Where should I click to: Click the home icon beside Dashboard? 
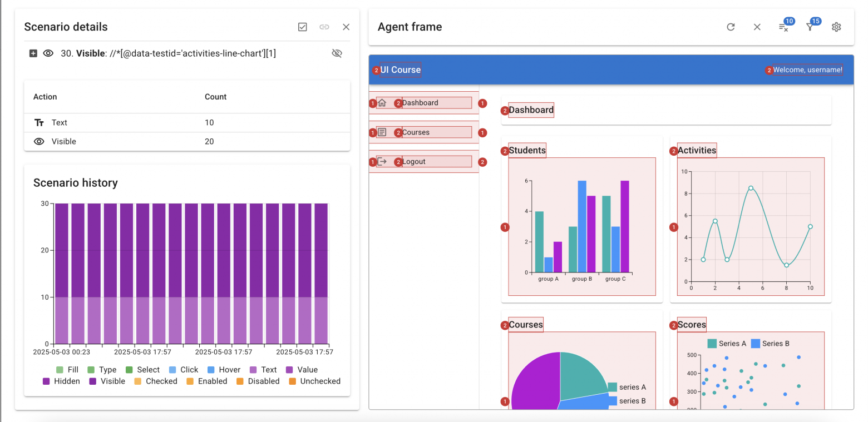tap(382, 102)
